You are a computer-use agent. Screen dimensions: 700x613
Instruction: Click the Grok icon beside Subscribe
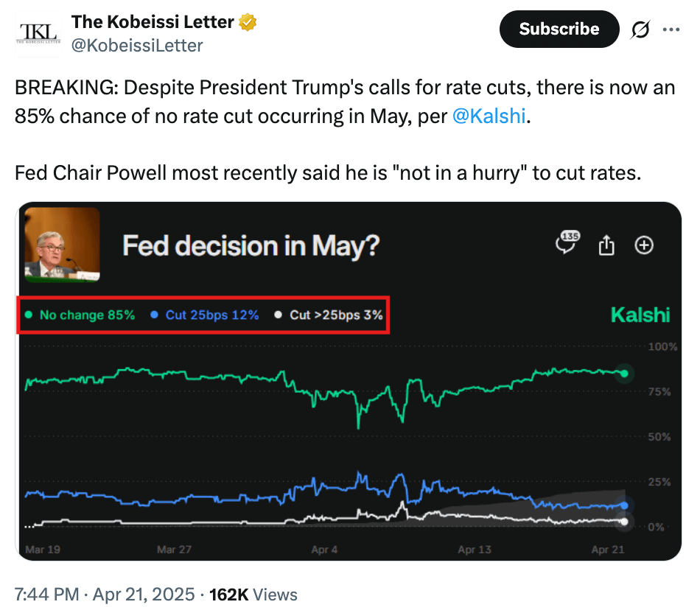tap(640, 30)
